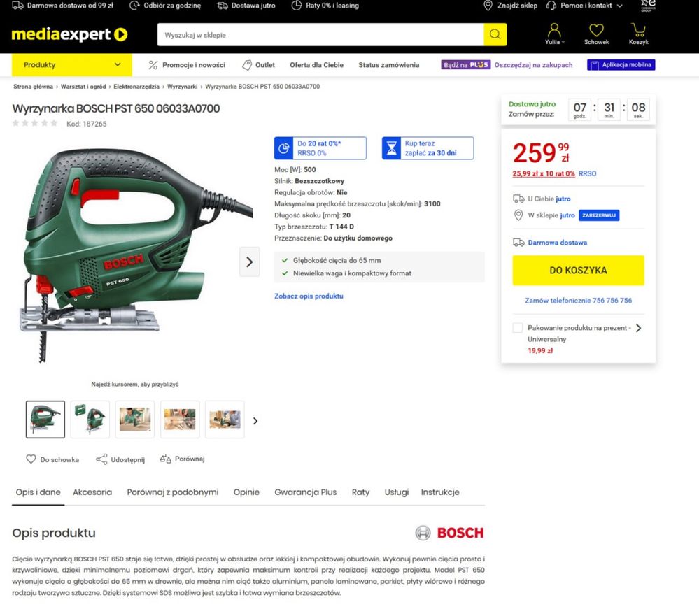Go to Wyrzynarki breadcrumb
Viewport: 699px width, 616px height.
pyautogui.click(x=183, y=87)
